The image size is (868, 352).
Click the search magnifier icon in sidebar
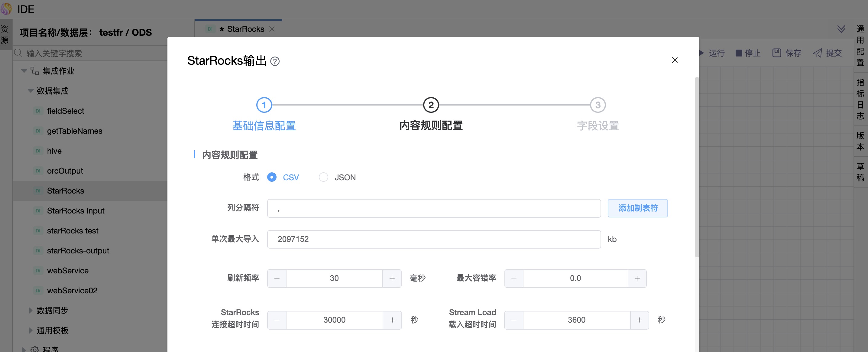coord(18,53)
